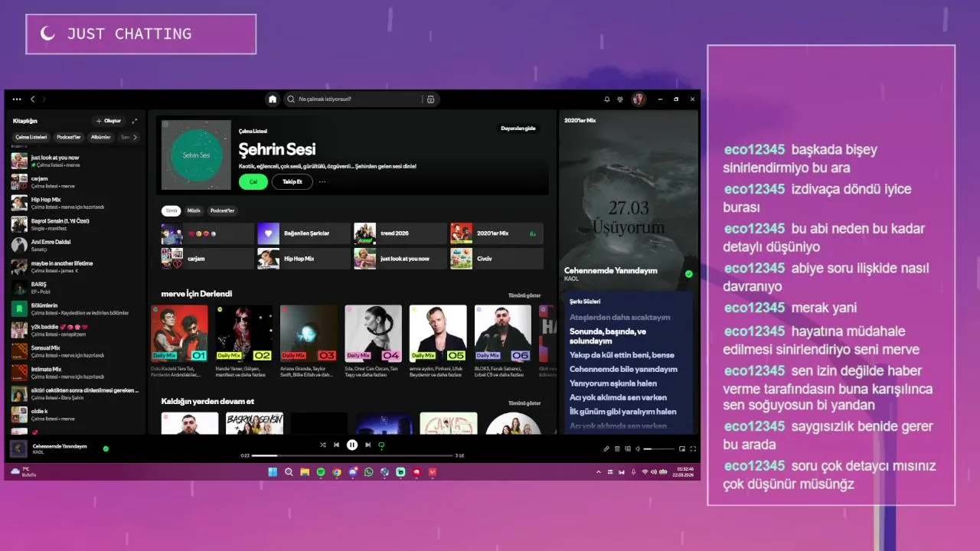Open KAOL artist link in side panel

tap(571, 279)
